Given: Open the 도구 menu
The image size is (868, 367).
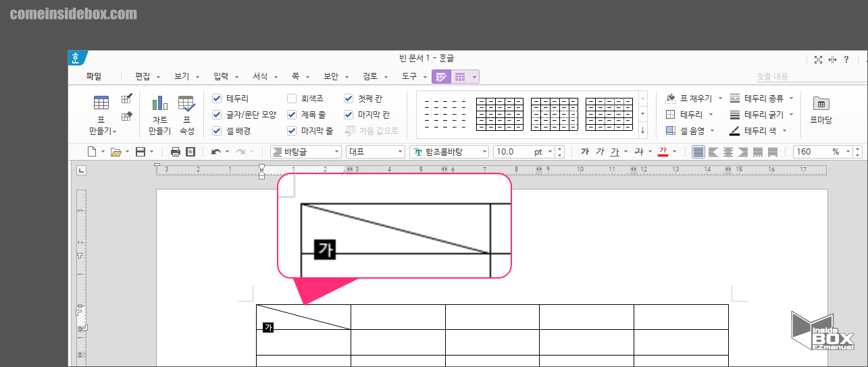Looking at the screenshot, I should 409,77.
